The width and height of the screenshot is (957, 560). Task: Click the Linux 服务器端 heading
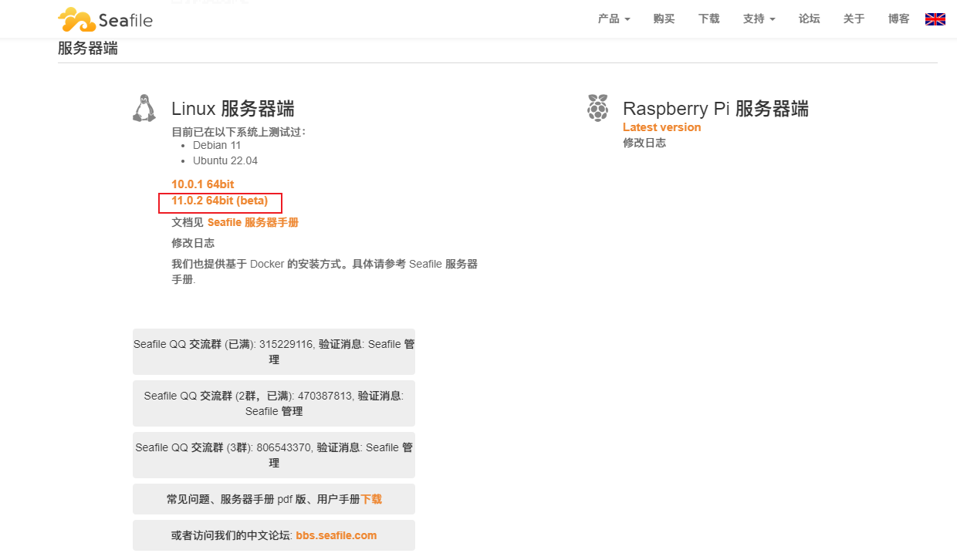tap(232, 109)
